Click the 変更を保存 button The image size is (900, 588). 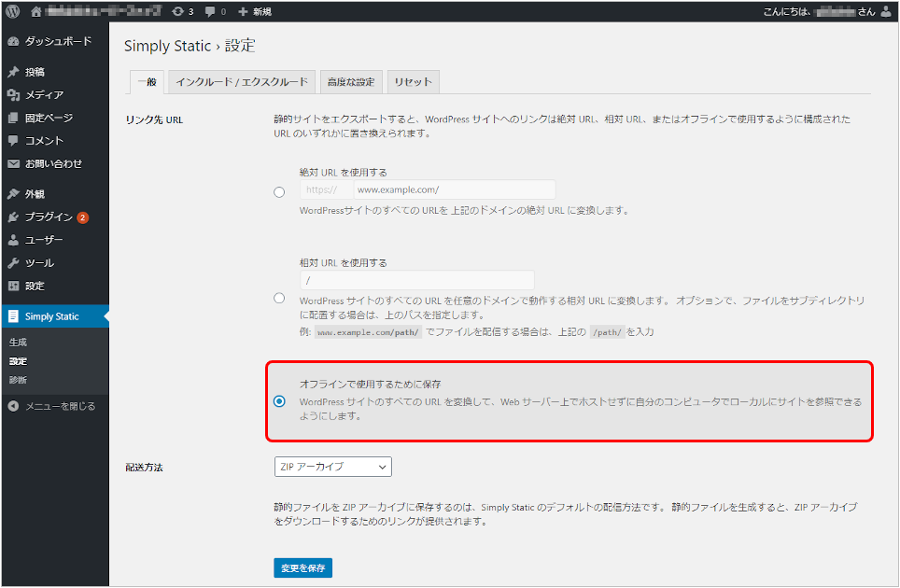[x=303, y=567]
